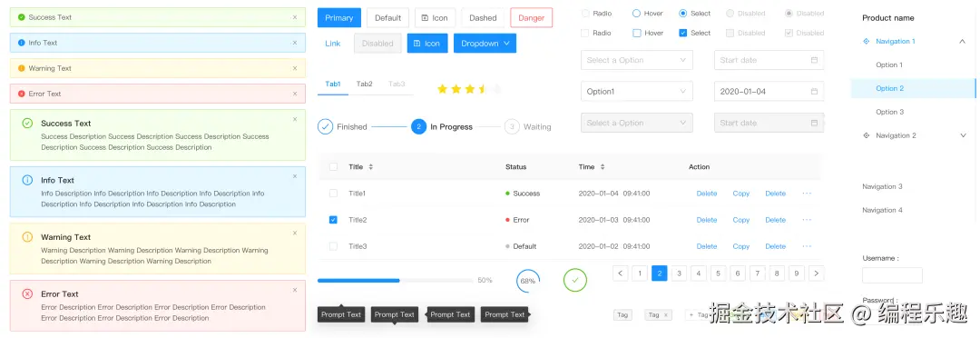Click the blue Icon button
This screenshot has width=980, height=338.
pos(427,44)
